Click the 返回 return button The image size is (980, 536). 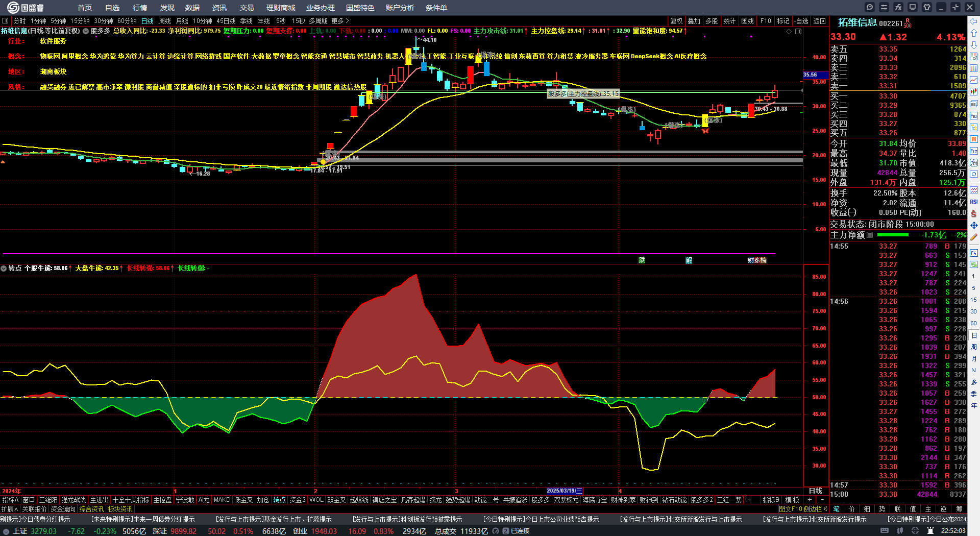(820, 21)
